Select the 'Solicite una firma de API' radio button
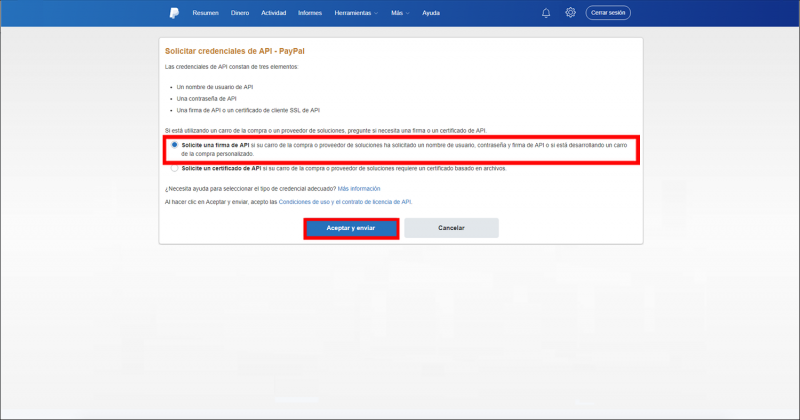The width and height of the screenshot is (800, 420). pyautogui.click(x=174, y=145)
